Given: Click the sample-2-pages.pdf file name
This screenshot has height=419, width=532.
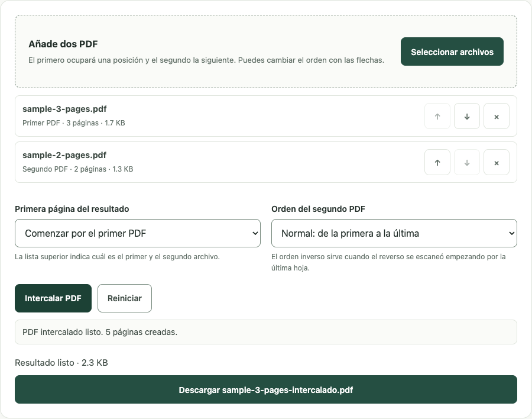Looking at the screenshot, I should point(64,155).
